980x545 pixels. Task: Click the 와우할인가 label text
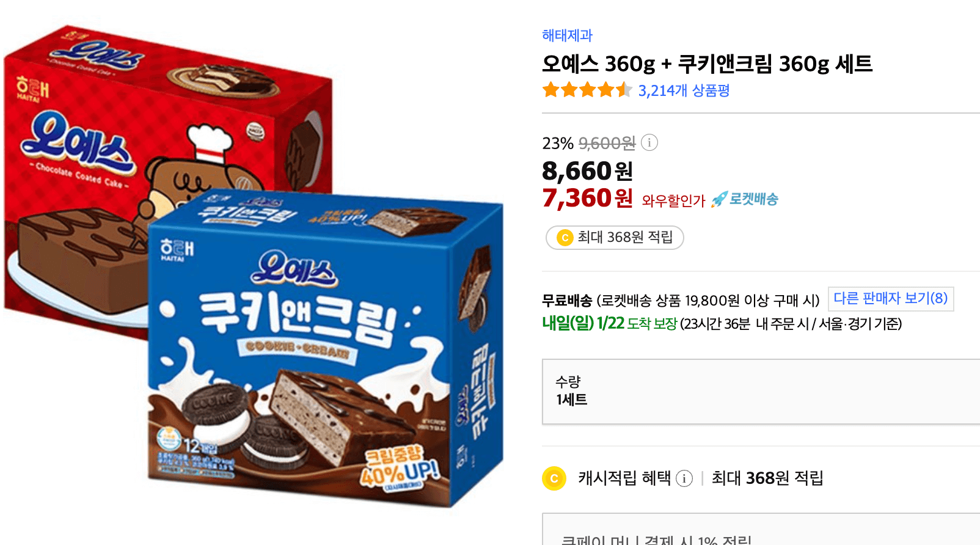tap(673, 200)
